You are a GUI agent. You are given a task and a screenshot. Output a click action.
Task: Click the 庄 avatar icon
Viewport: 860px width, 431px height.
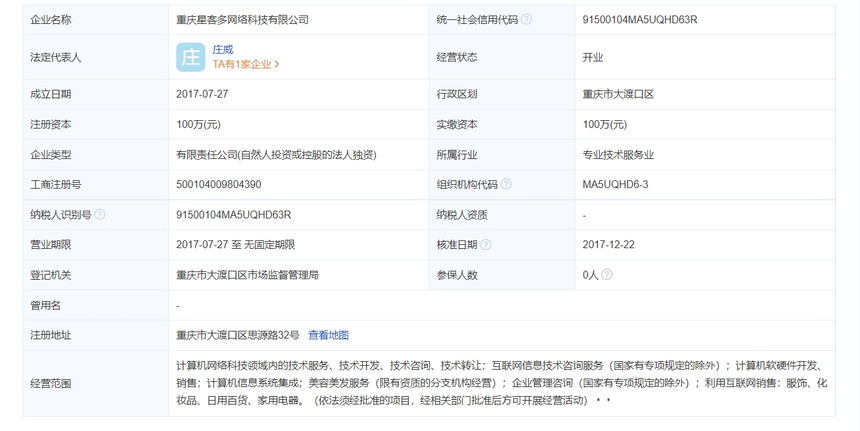[x=190, y=57]
